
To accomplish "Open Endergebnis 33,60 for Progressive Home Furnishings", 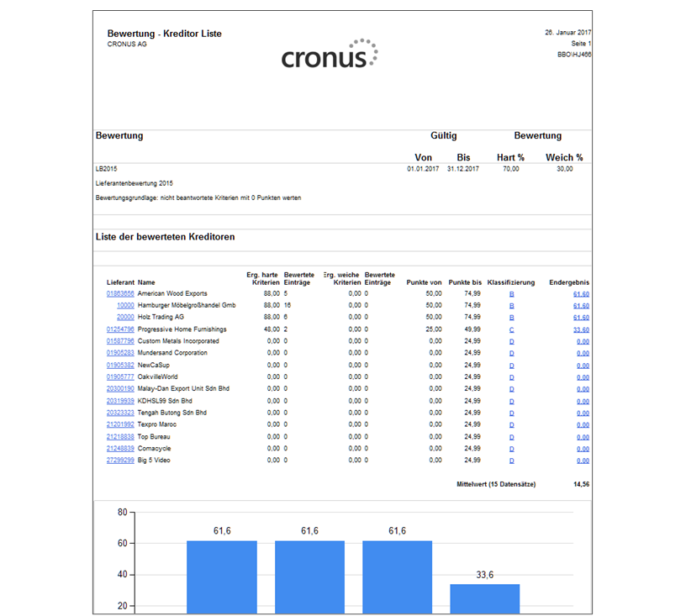I will (x=582, y=330).
